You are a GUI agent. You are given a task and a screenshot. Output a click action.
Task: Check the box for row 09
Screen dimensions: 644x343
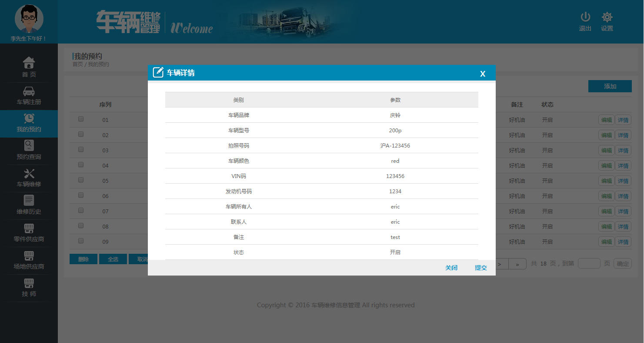tap(81, 241)
